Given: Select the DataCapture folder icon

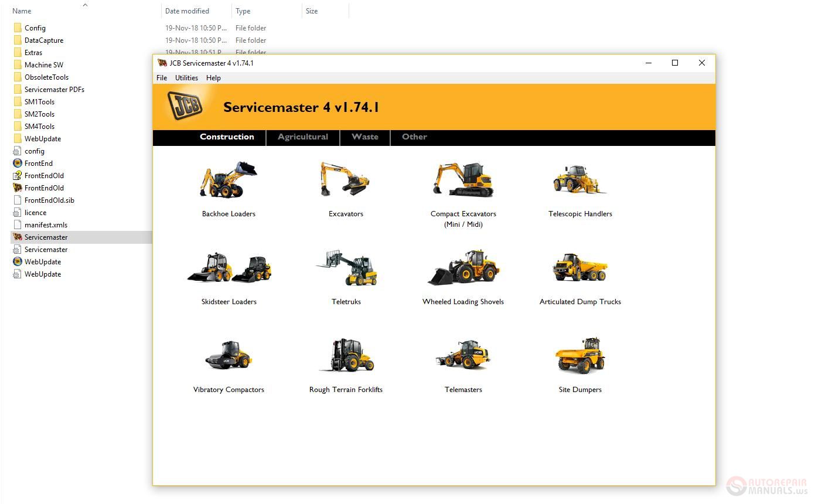Looking at the screenshot, I should (x=18, y=40).
